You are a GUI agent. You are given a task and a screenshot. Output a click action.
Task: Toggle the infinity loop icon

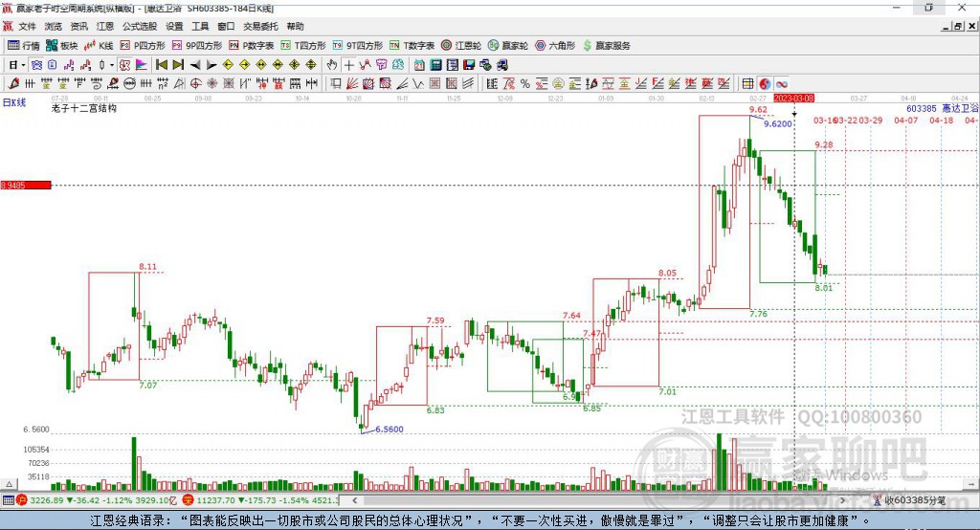(x=781, y=83)
